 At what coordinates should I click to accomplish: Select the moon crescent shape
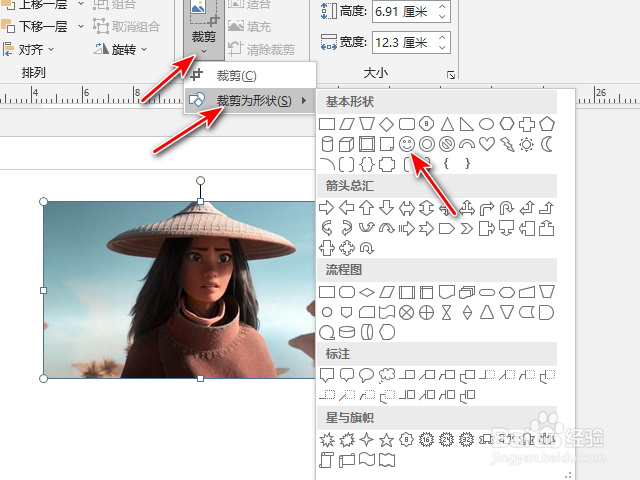pos(547,144)
